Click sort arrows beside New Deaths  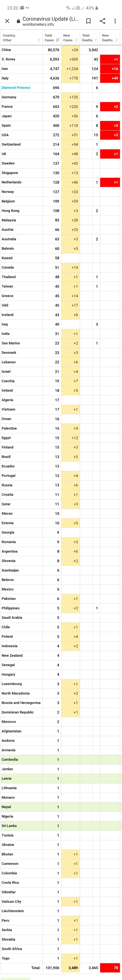(116, 40)
